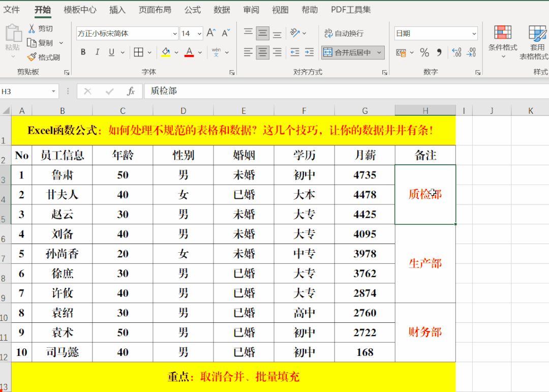Select the cell containing 孙尚香

tap(62, 254)
